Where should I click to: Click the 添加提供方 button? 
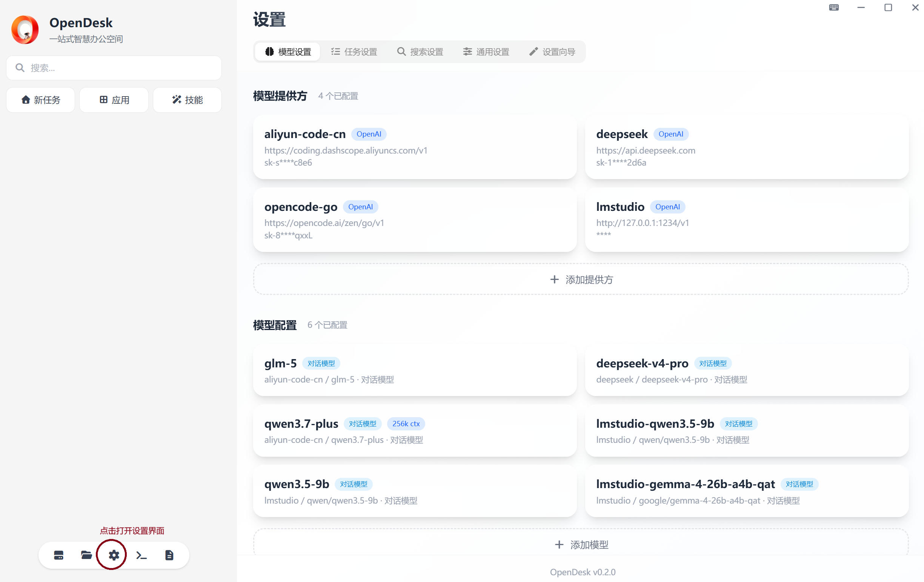click(581, 279)
